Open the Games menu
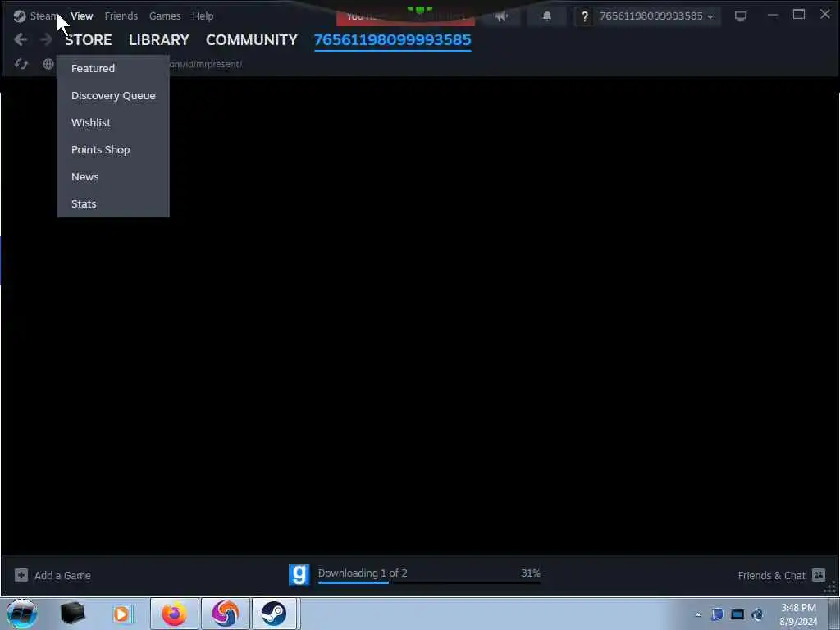Viewport: 840px width, 630px height. tap(165, 16)
